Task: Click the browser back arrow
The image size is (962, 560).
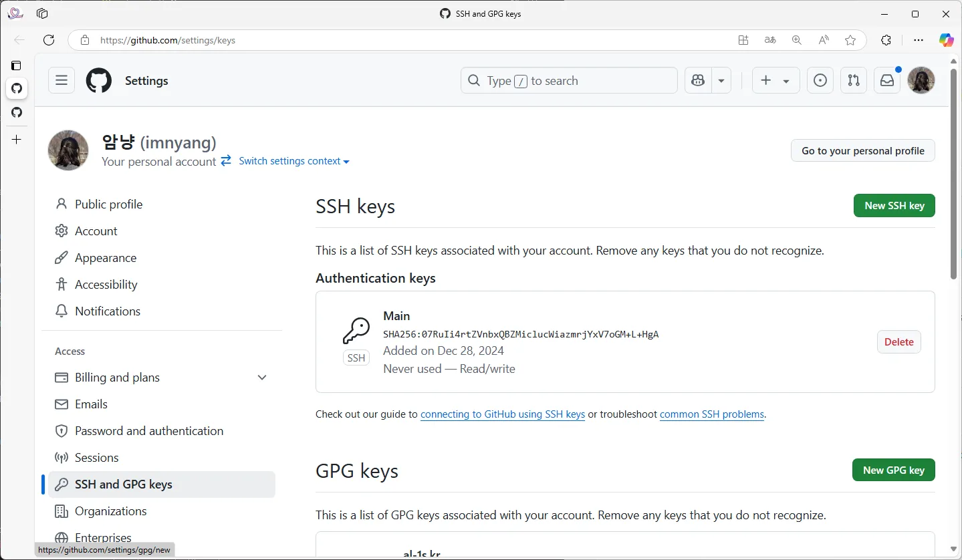Action: coord(19,40)
